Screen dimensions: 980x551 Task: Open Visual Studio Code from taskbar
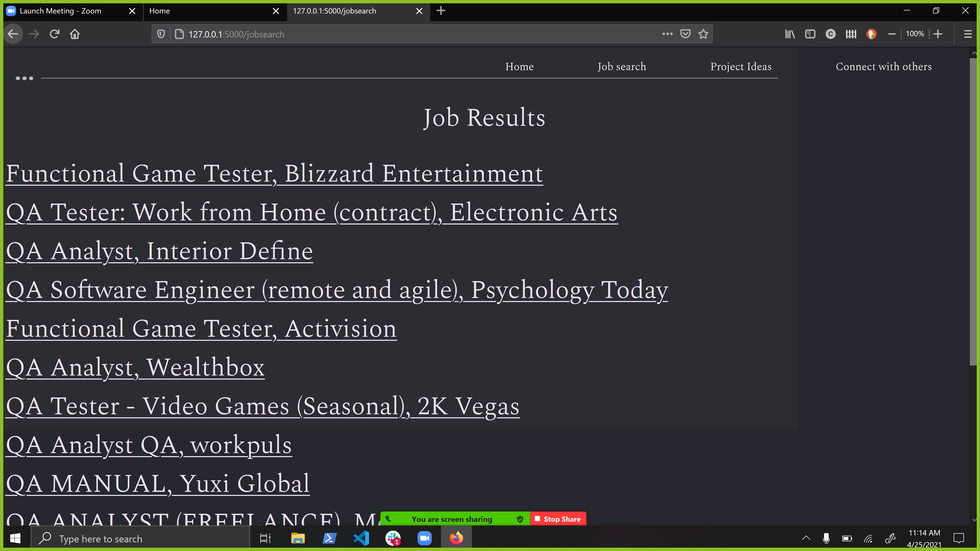[361, 539]
